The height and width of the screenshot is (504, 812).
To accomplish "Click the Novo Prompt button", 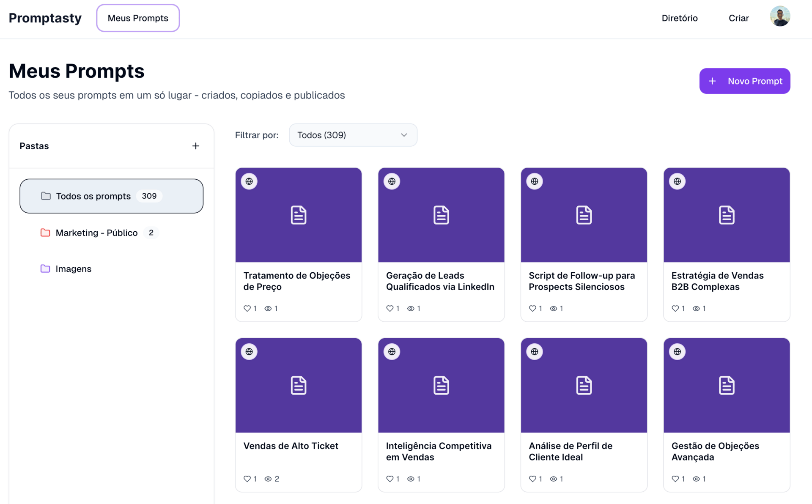I will tap(744, 81).
